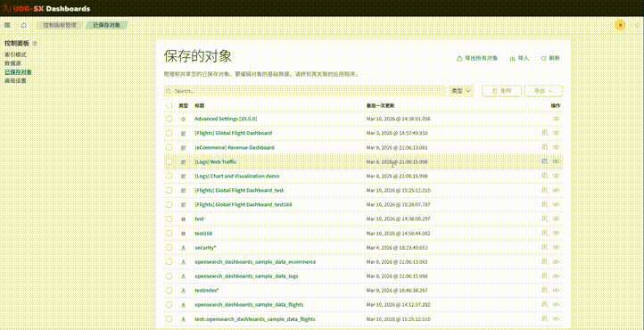View relationships for [eCommerce] Revenue Dashboard
The width and height of the screenshot is (644, 330).
pos(556,147)
